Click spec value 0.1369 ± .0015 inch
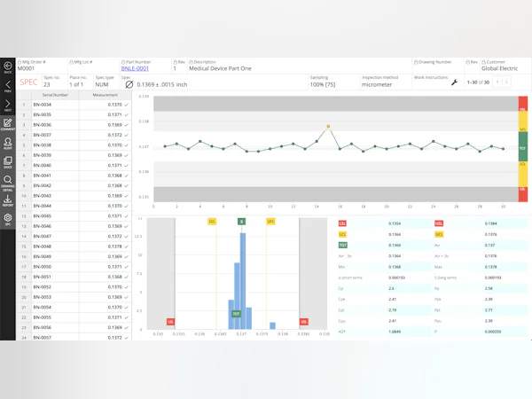This screenshot has width=532, height=399. coord(162,84)
